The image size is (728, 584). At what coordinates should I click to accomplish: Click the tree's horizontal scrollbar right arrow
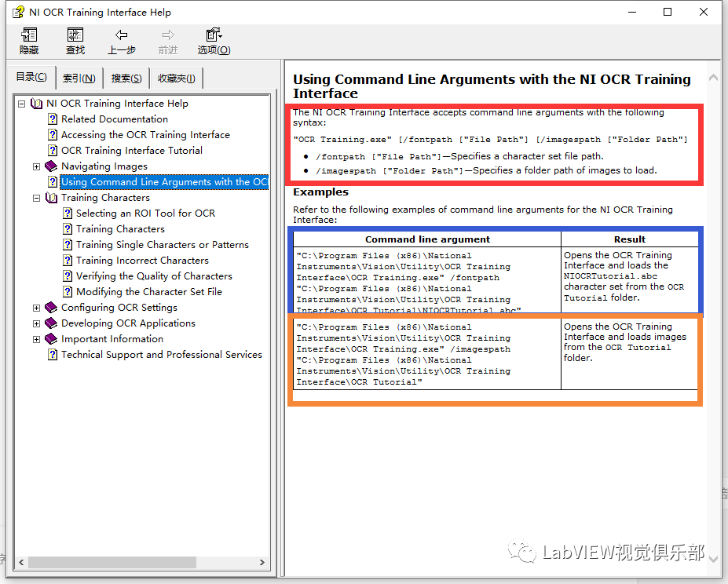pos(262,562)
